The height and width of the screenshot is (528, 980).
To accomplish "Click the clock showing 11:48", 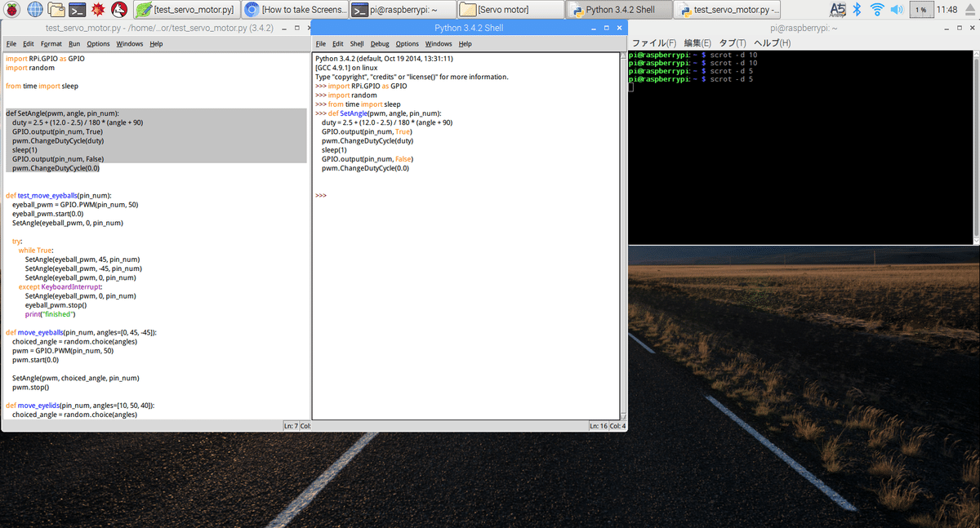I will 947,10.
